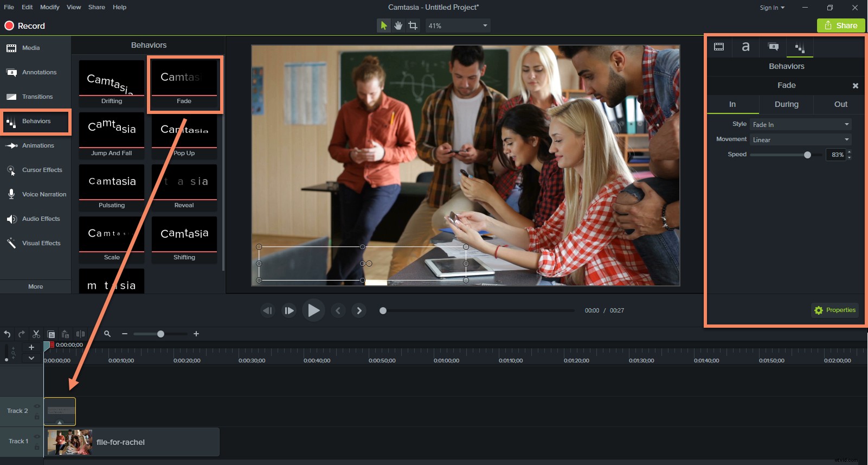Expand Track 2 clip behavior tray
This screenshot has height=465, width=868.
pyautogui.click(x=60, y=422)
